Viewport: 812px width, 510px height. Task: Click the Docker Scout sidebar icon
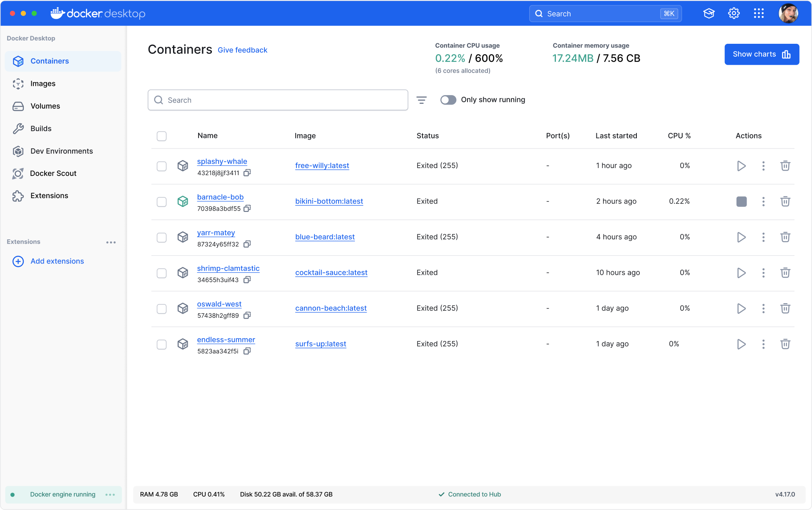[18, 173]
